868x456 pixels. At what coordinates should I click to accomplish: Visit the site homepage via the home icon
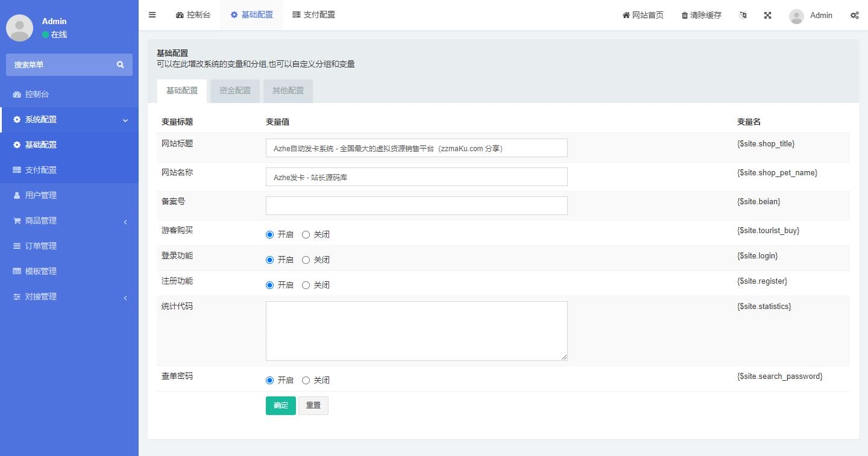tap(644, 15)
